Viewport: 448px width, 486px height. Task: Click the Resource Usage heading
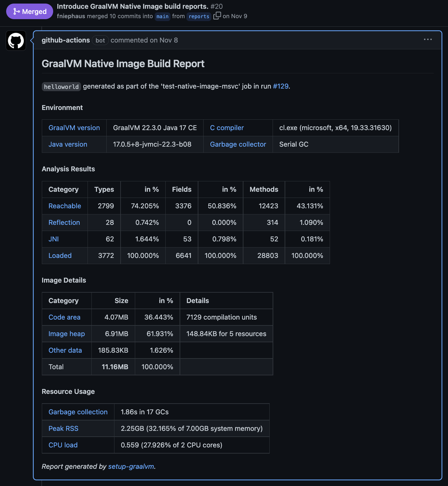click(x=68, y=392)
